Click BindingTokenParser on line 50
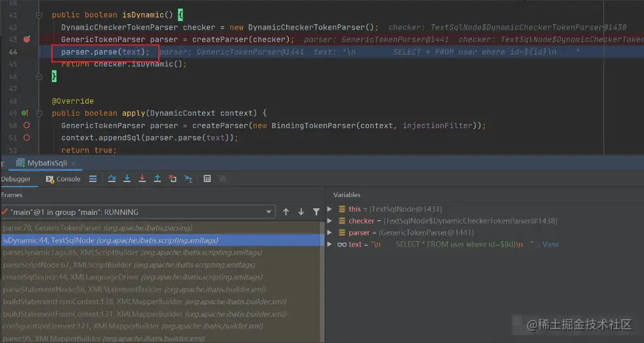This screenshot has height=343, width=644. pyautogui.click(x=314, y=126)
